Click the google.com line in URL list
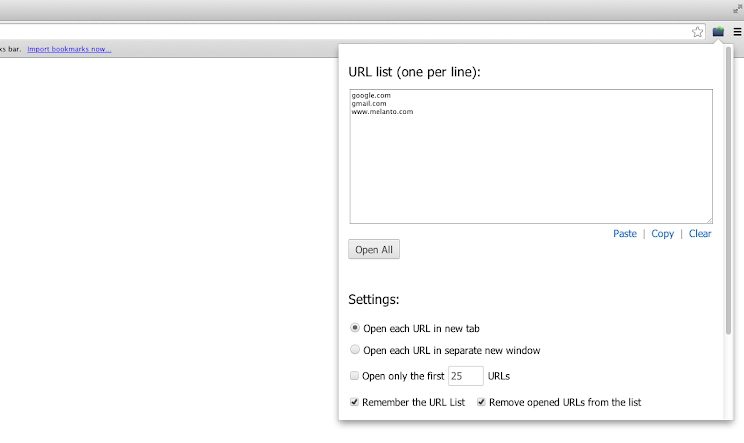744x443 pixels. pos(371,95)
